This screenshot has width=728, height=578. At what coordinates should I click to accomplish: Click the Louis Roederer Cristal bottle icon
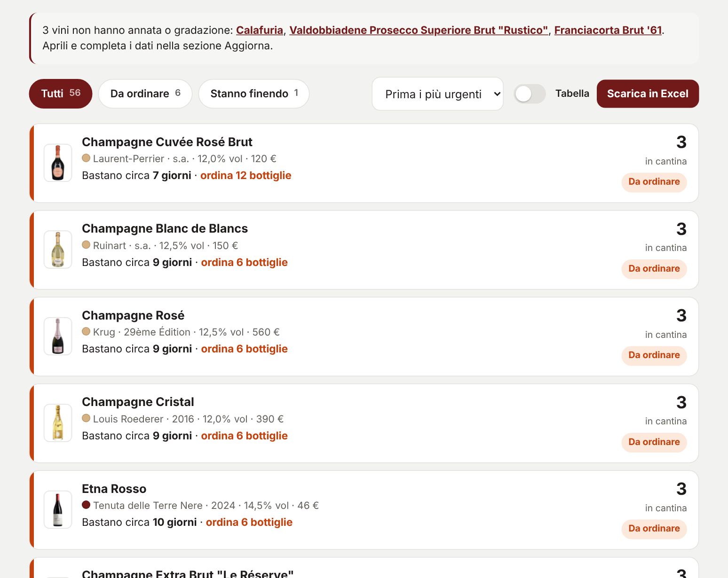[58, 423]
